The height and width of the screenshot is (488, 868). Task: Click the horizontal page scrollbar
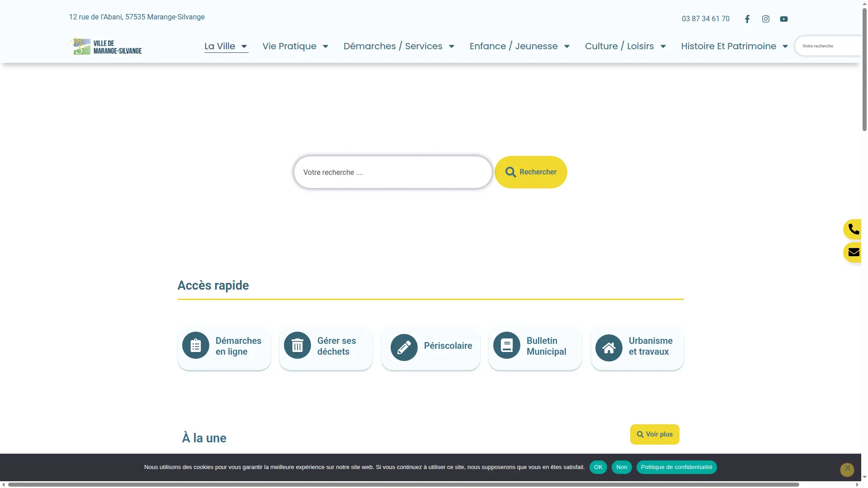[403, 485]
